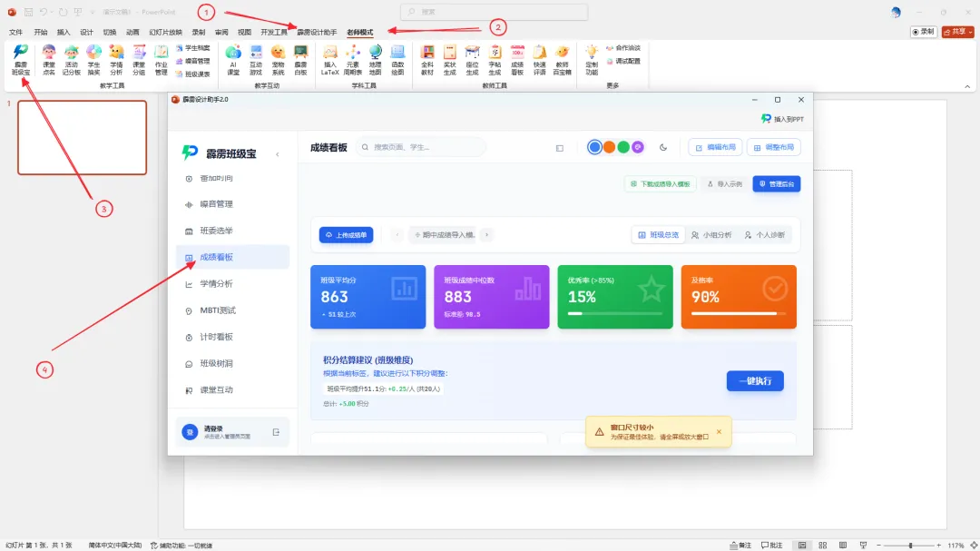Open the 作业管理 homework tool

(162, 60)
